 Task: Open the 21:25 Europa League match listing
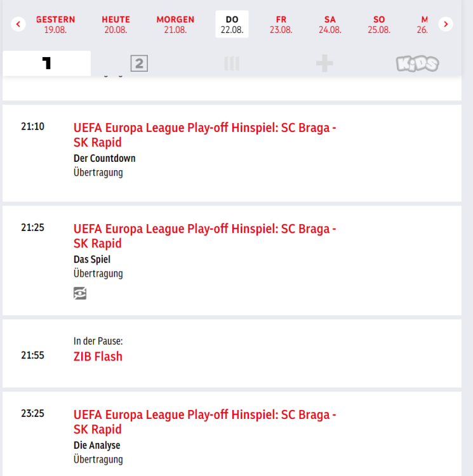tap(204, 235)
